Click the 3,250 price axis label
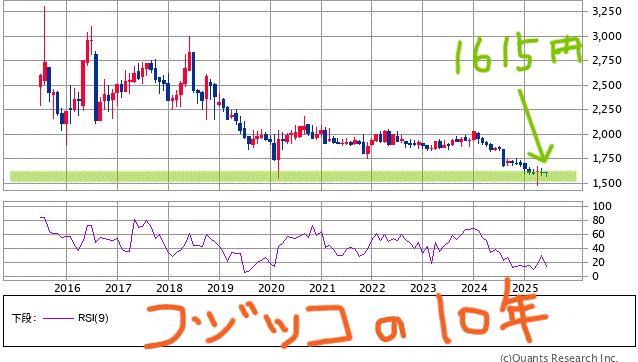This screenshot has width=638, height=362. [x=607, y=11]
